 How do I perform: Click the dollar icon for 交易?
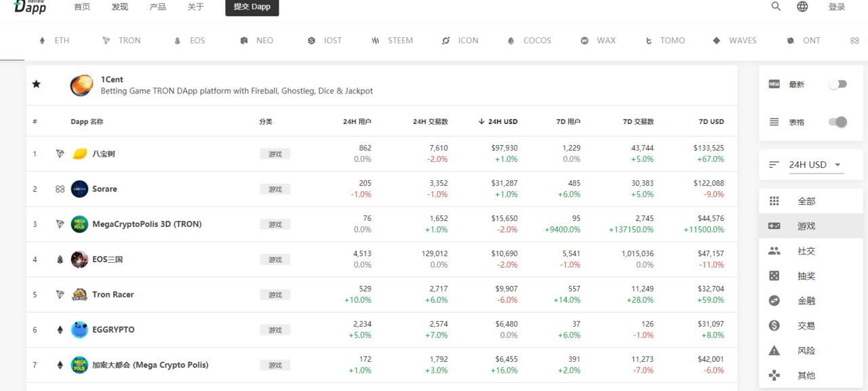click(774, 326)
